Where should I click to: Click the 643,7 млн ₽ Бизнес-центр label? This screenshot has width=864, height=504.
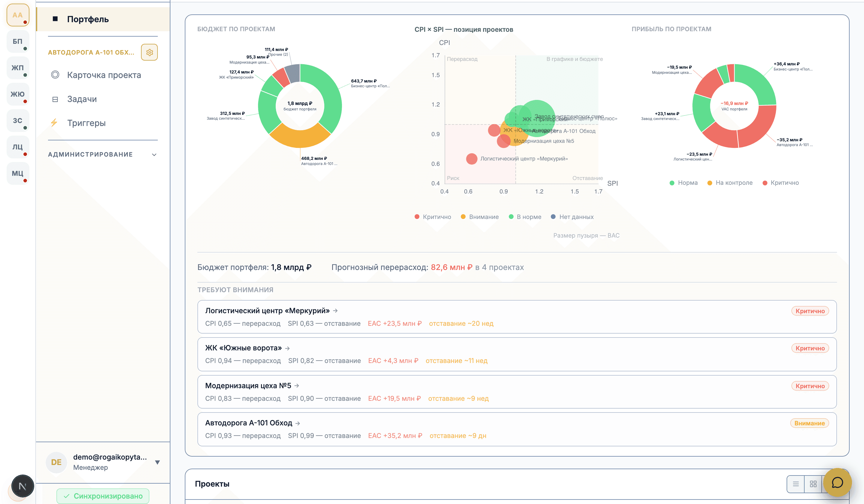tap(370, 83)
